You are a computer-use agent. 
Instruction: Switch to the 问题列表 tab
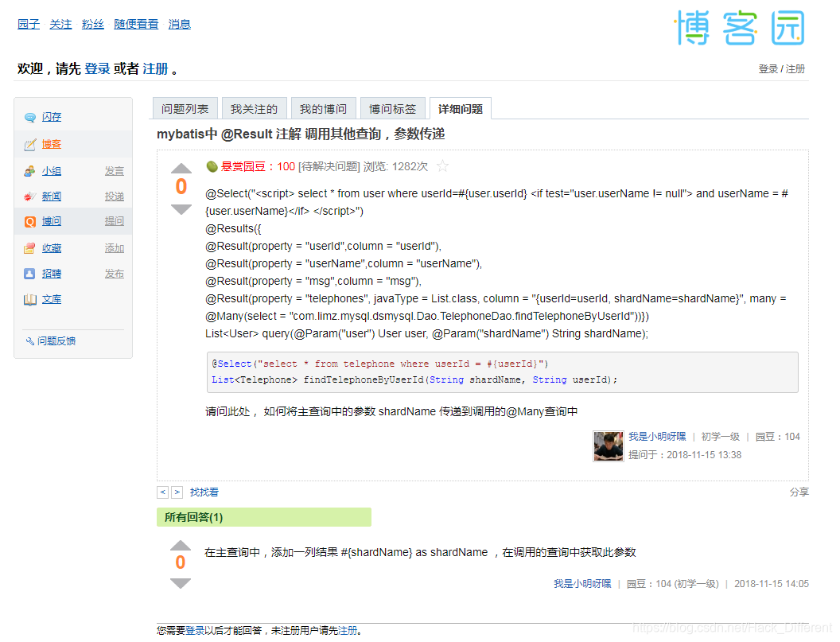point(185,109)
